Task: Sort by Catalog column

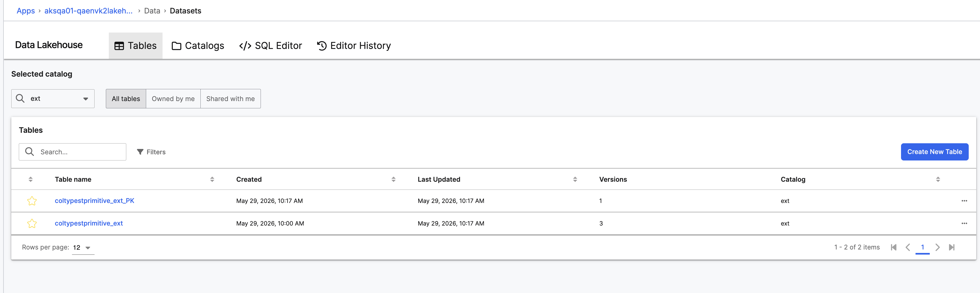Action: tap(938, 179)
